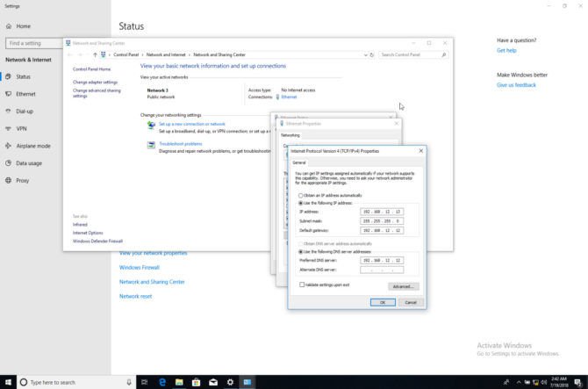Open Airplane mode settings page
Screen dimensions: 588x389
[x=32, y=146]
